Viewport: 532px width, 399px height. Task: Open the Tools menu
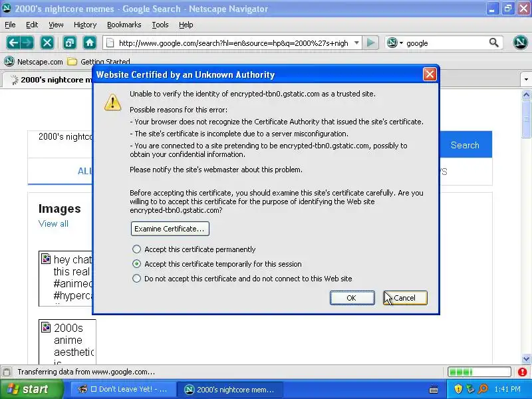[x=160, y=25]
